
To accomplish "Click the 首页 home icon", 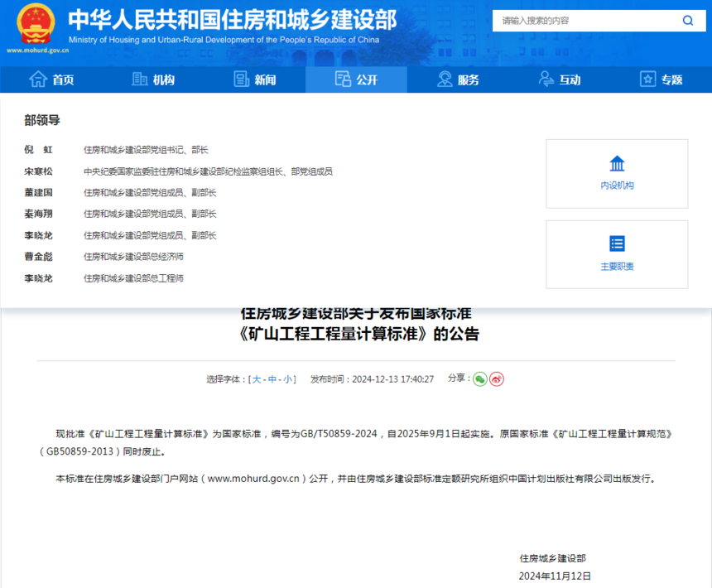I will point(38,79).
